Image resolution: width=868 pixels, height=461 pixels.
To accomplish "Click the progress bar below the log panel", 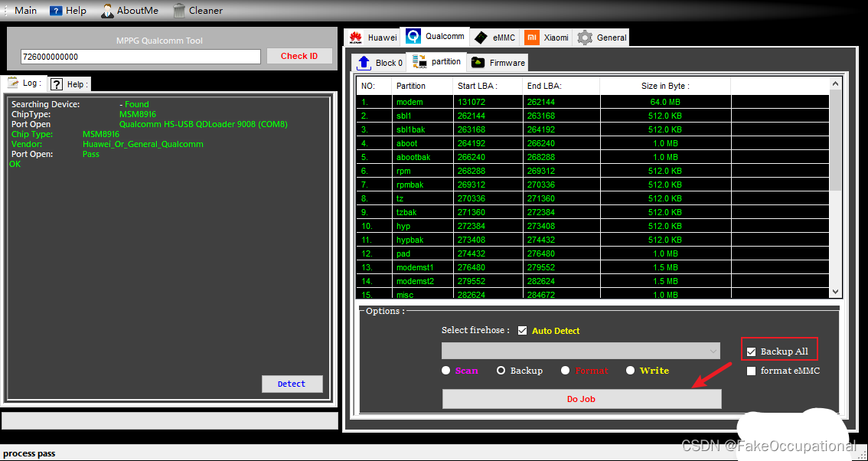I will coord(170,420).
